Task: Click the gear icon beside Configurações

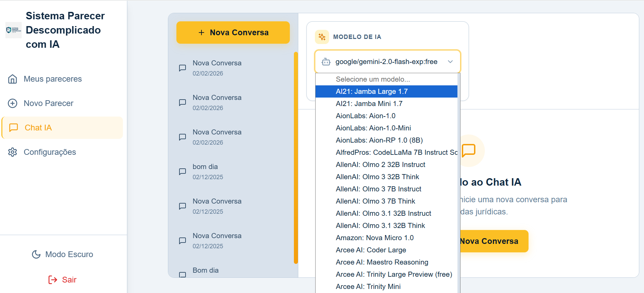Action: pos(13,152)
